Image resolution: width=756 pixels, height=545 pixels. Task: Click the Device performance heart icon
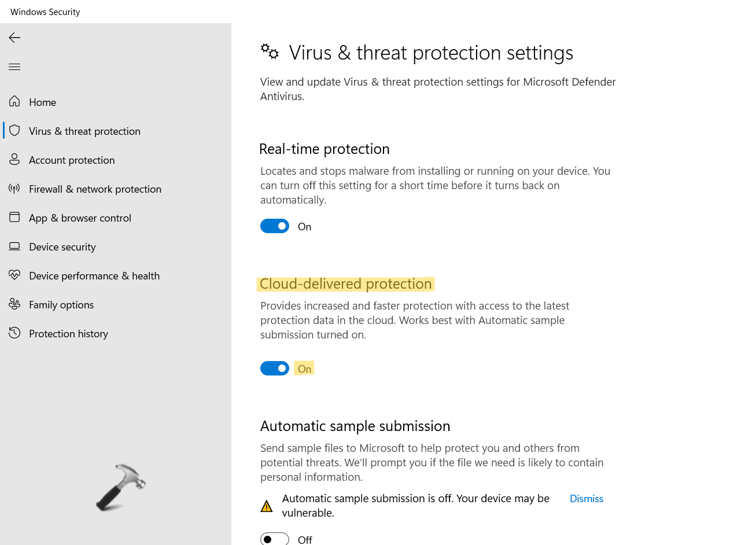click(14, 275)
